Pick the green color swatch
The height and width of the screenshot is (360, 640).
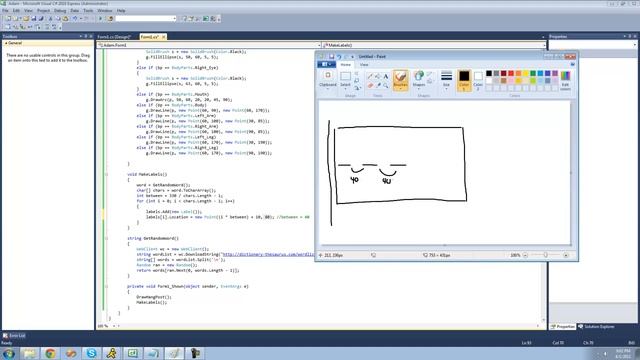point(533,73)
